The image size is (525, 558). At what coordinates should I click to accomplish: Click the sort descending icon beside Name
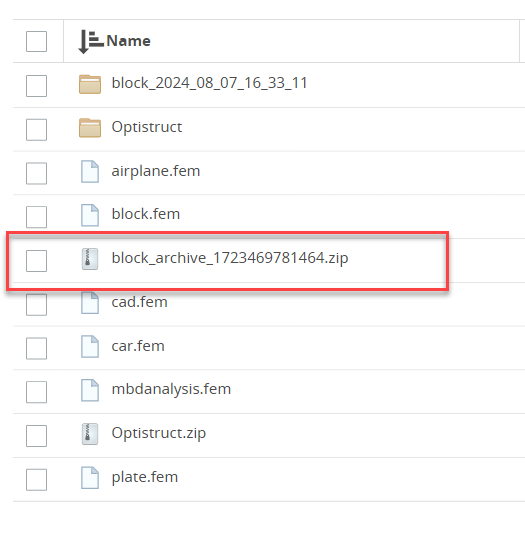click(90, 41)
